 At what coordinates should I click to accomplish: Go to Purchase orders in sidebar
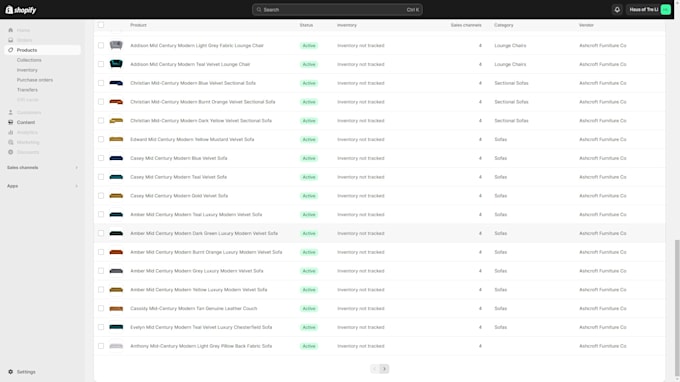point(35,80)
